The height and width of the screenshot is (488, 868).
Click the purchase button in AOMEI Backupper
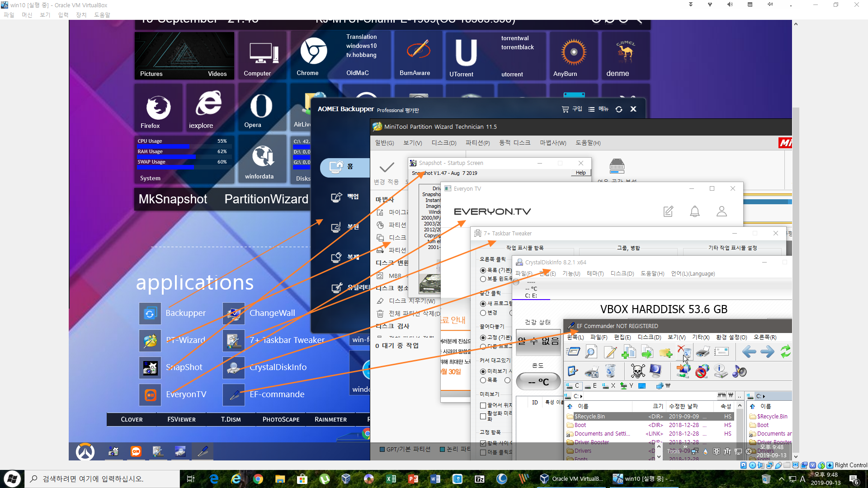572,109
